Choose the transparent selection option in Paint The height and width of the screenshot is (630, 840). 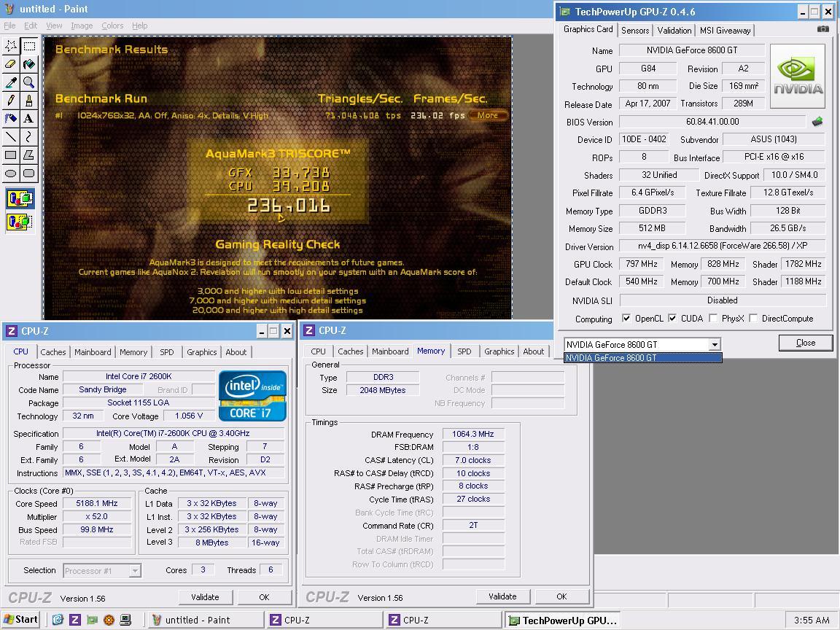(20, 221)
